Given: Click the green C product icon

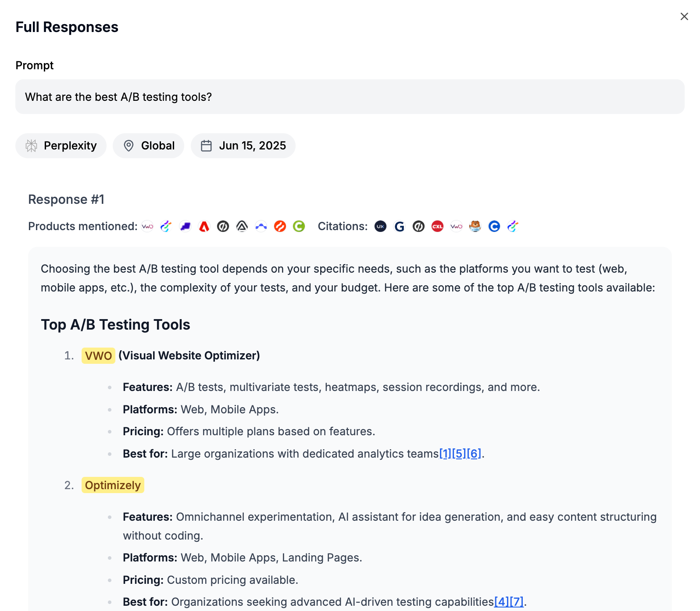Looking at the screenshot, I should click(x=299, y=226).
